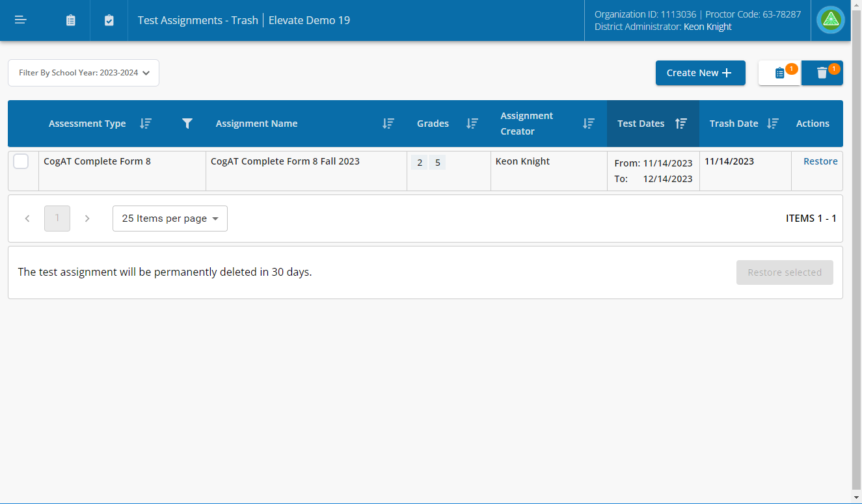Open the Assessment Type filter funnel icon
The width and height of the screenshot is (862, 504).
187,123
